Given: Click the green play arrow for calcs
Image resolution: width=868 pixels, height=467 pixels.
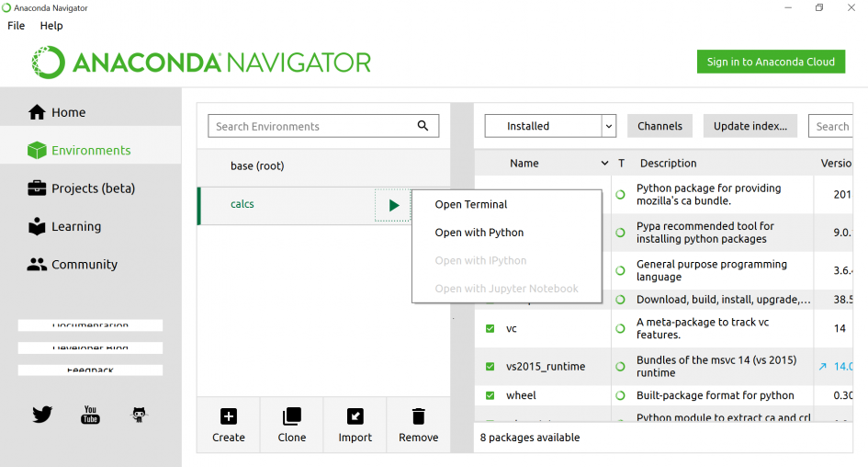Looking at the screenshot, I should pos(394,205).
